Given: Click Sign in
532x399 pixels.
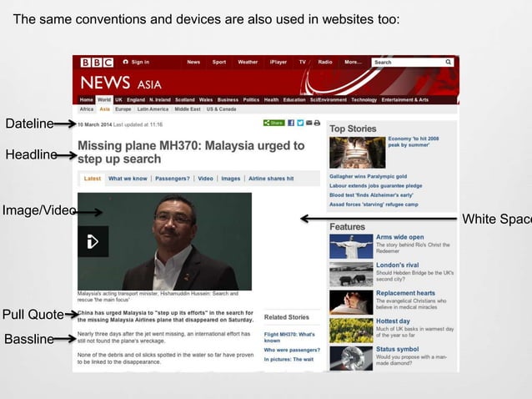Looking at the screenshot, I should pos(137,62).
